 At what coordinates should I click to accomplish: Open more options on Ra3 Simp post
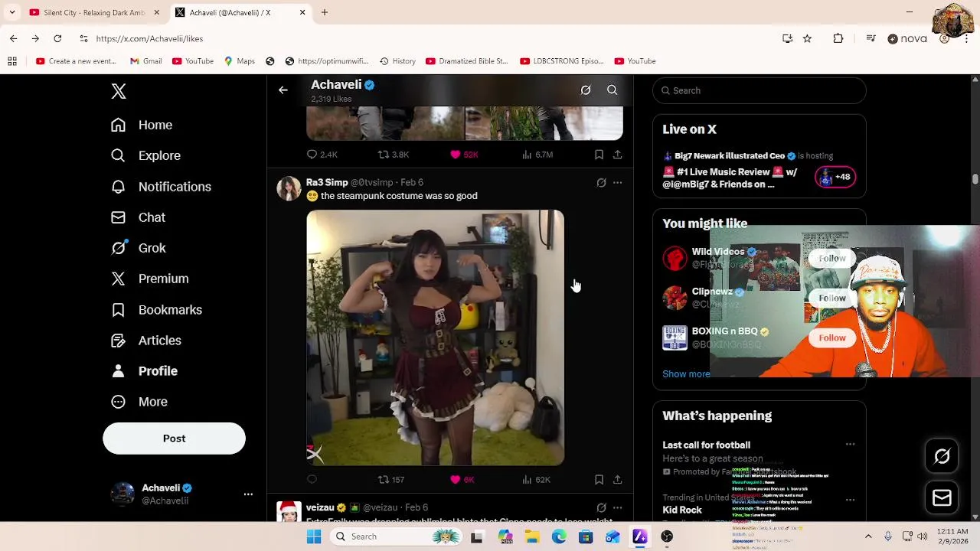coord(617,183)
